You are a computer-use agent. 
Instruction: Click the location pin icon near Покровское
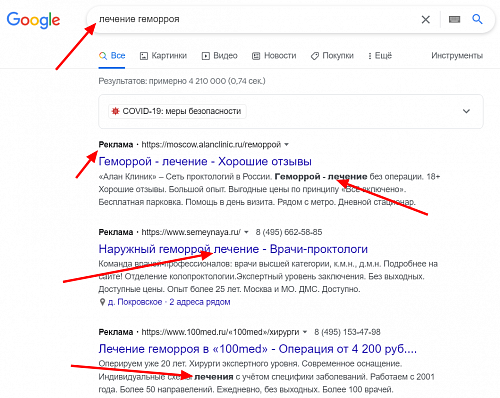pos(103,302)
